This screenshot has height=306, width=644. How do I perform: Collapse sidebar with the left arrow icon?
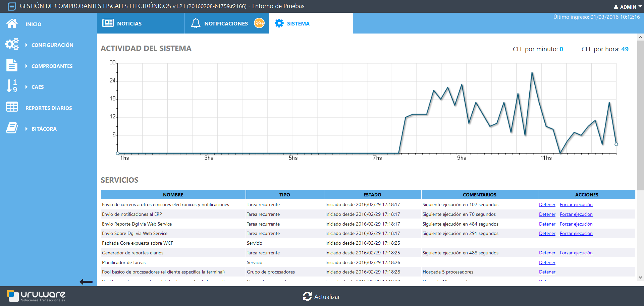86,282
